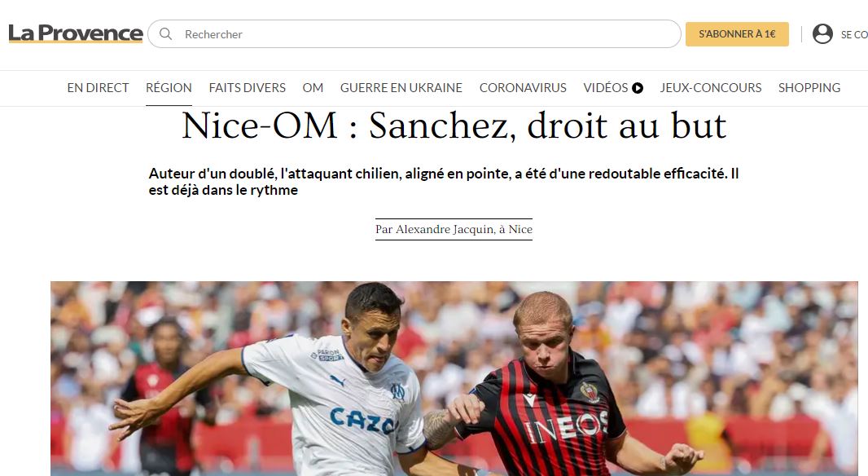Image resolution: width=868 pixels, height=476 pixels.
Task: Click the Se connecter link
Action: pyautogui.click(x=854, y=34)
